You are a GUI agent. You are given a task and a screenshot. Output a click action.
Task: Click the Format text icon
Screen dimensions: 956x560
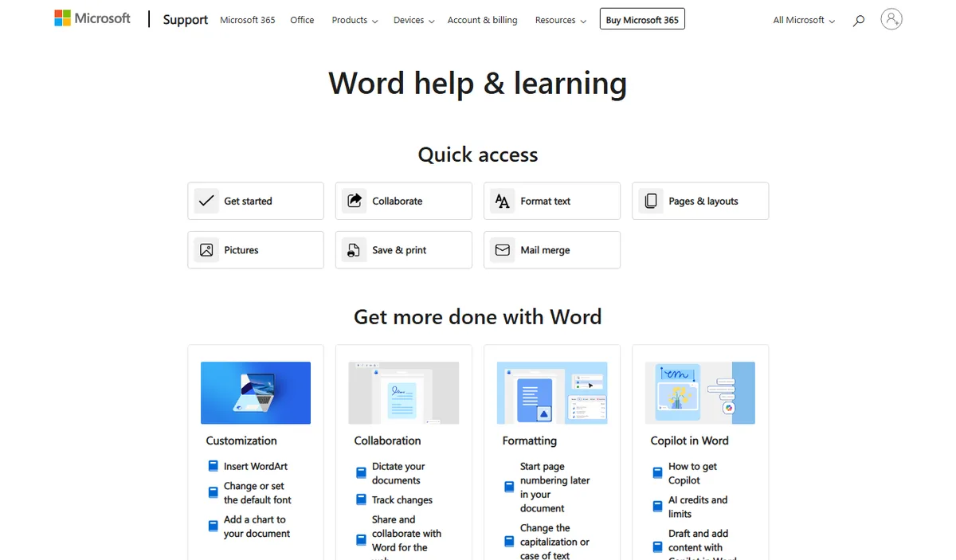point(503,201)
